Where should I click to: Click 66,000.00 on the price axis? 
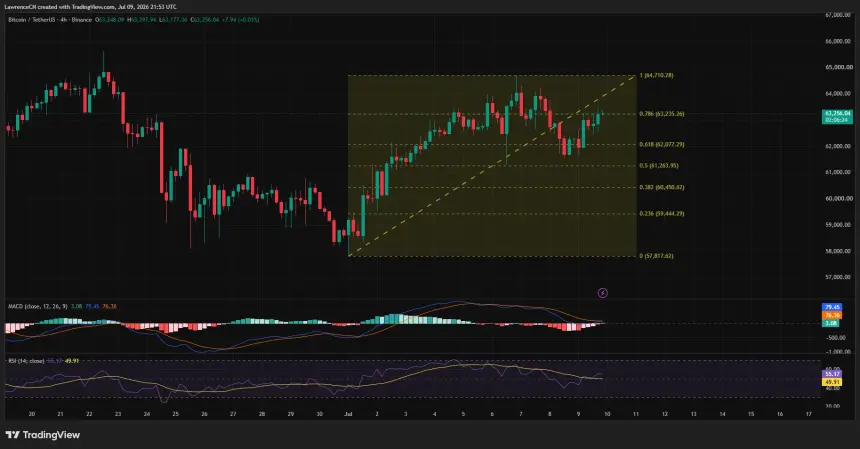[x=839, y=42]
